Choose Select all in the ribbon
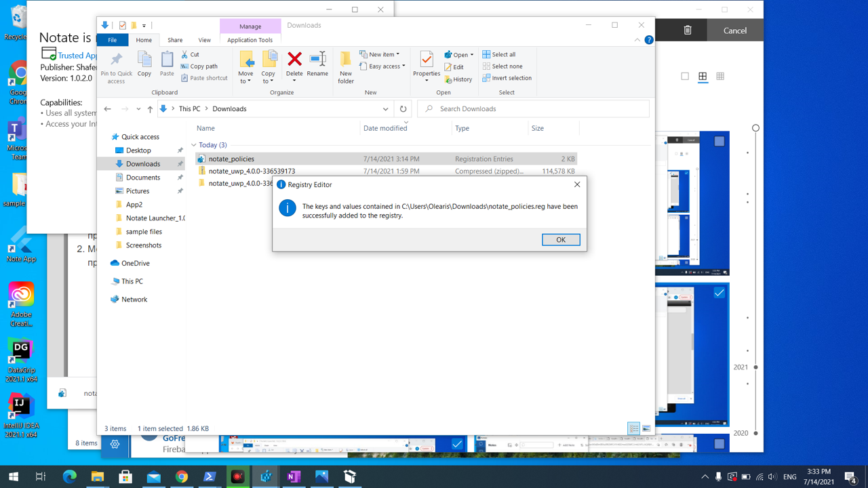This screenshot has height=488, width=868. point(498,54)
